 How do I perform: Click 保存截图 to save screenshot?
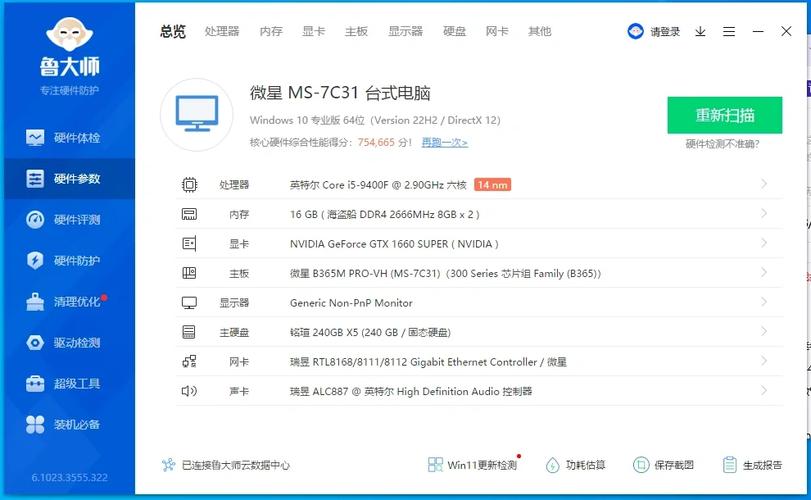663,465
